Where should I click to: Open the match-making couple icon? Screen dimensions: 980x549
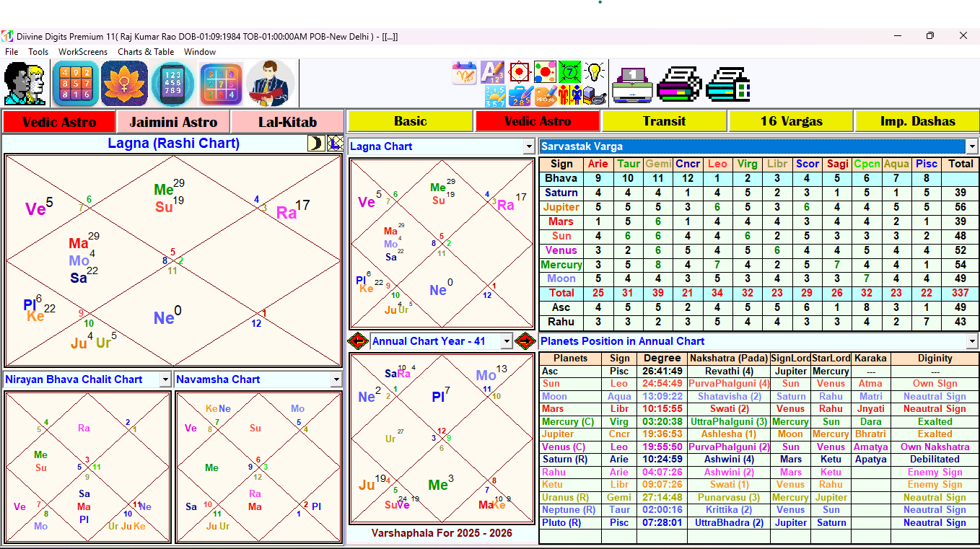click(25, 82)
